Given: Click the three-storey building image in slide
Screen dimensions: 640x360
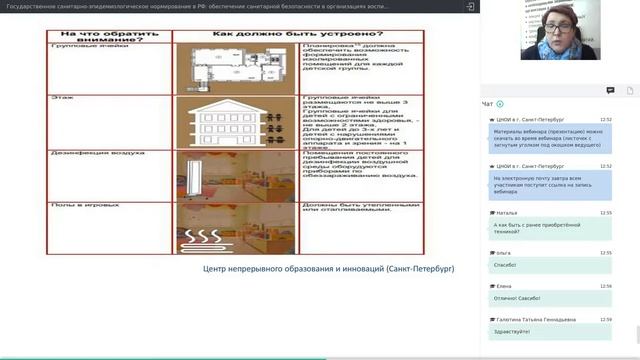Looking at the screenshot, I should [x=236, y=122].
